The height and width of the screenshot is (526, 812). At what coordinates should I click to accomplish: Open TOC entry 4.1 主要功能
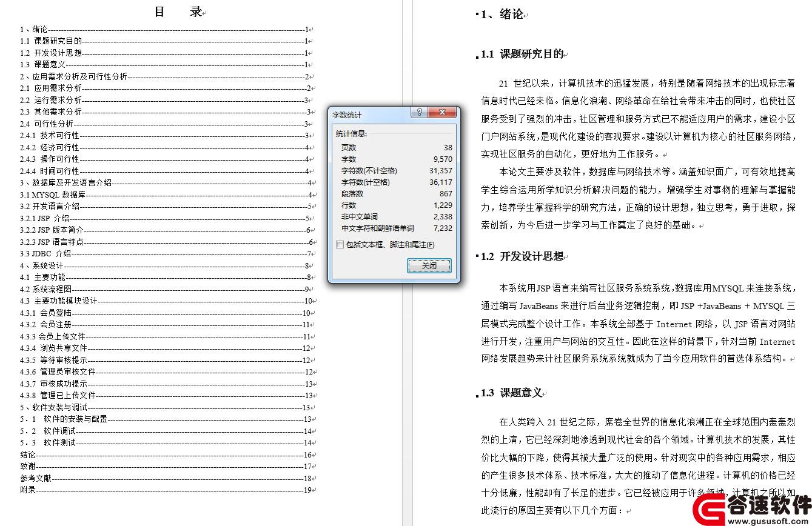[x=166, y=278]
